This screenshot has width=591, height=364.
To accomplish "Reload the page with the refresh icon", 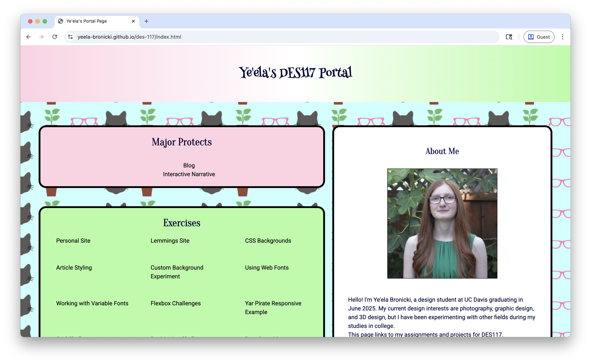I will coord(55,37).
